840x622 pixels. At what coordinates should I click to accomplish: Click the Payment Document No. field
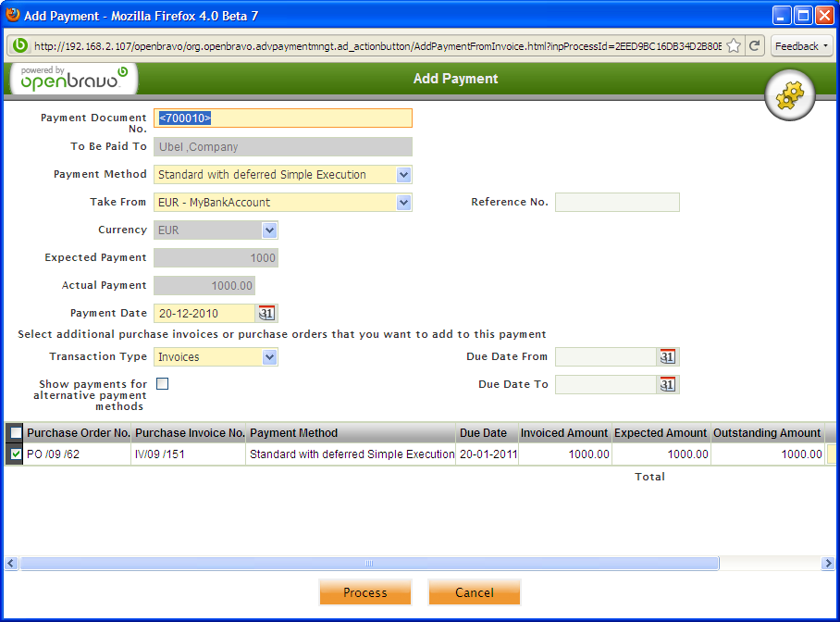tap(283, 118)
